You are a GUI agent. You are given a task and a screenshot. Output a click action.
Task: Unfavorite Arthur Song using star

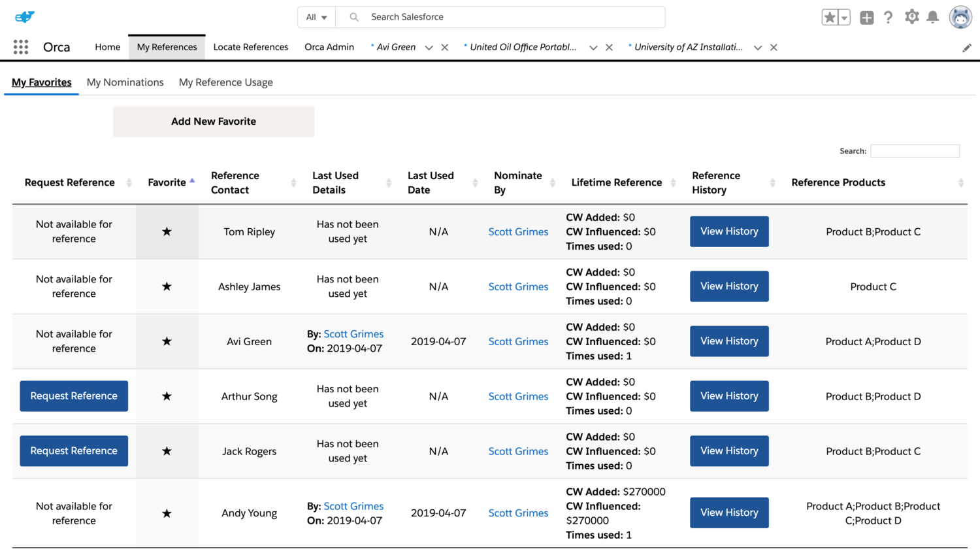167,396
